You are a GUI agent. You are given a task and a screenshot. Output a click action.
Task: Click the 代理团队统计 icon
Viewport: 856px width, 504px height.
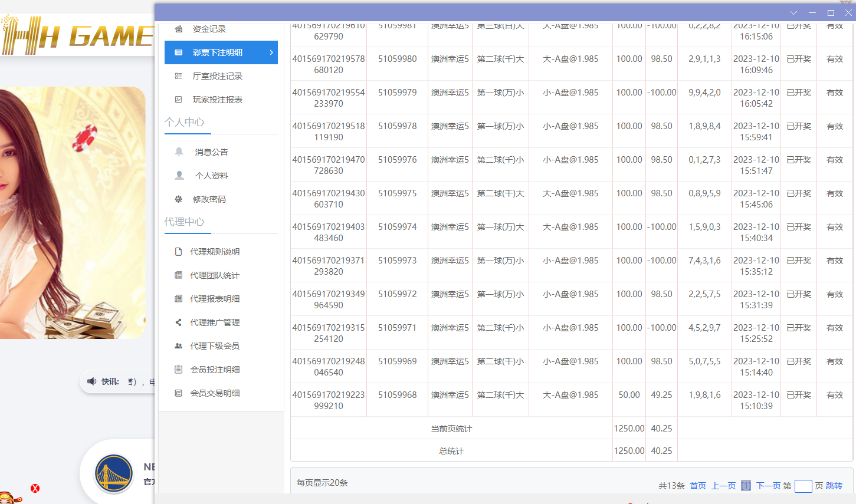pos(179,275)
